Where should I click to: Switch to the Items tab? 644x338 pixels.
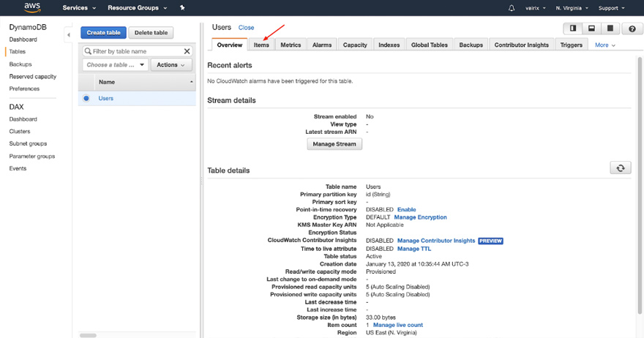click(261, 45)
